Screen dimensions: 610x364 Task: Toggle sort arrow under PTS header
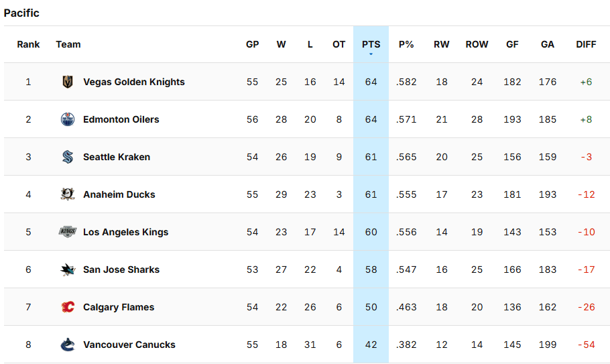tap(371, 54)
